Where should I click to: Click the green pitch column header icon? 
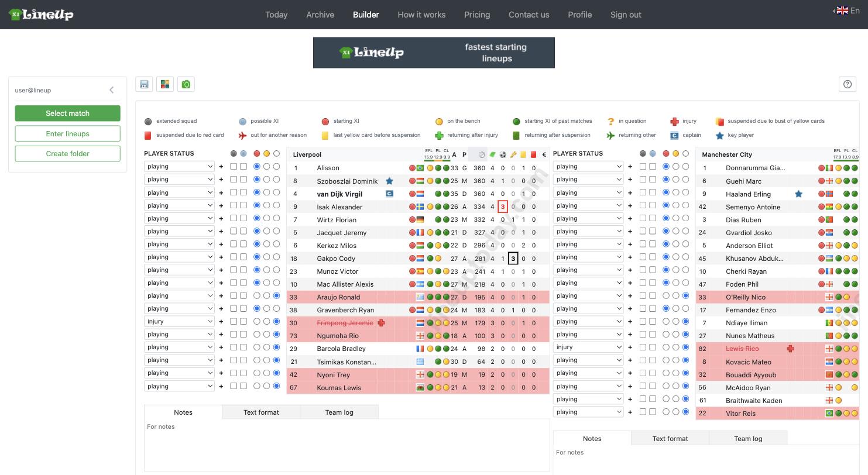(492, 155)
